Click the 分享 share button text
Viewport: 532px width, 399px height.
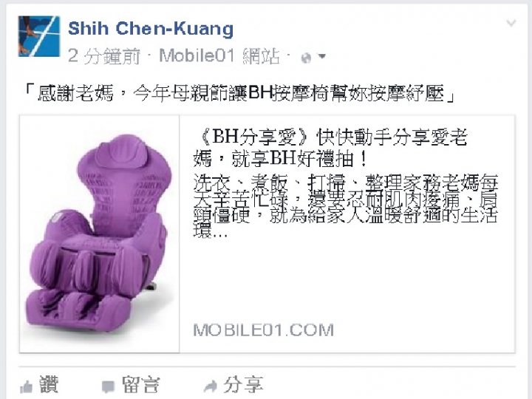(243, 384)
